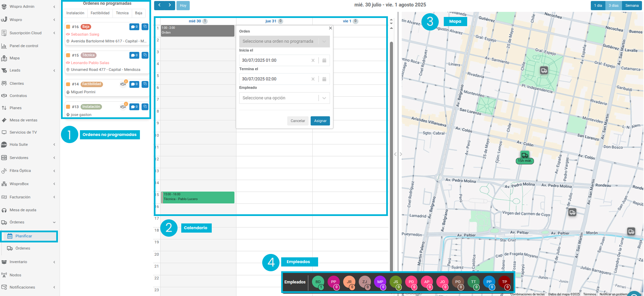Open comments on order #13
This screenshot has height=296, width=644.
point(134,107)
